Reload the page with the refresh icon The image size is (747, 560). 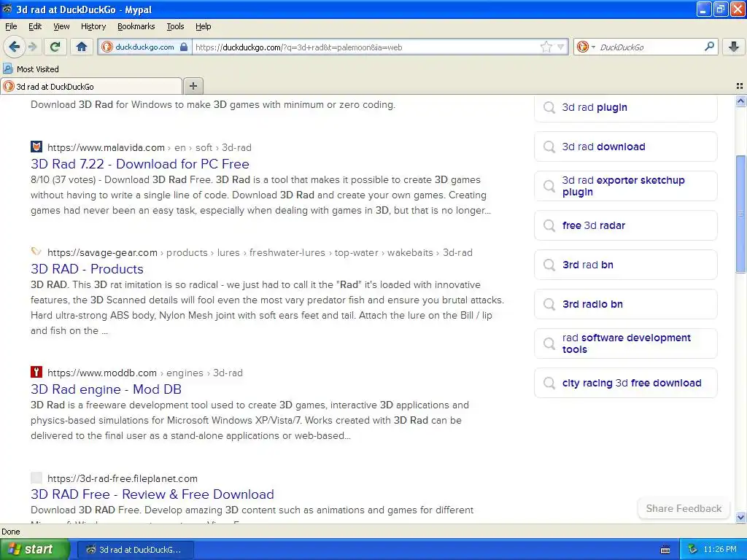pos(55,47)
